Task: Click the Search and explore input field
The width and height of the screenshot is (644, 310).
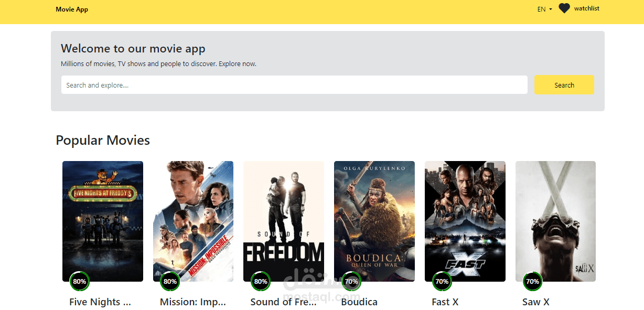Action: tap(294, 85)
